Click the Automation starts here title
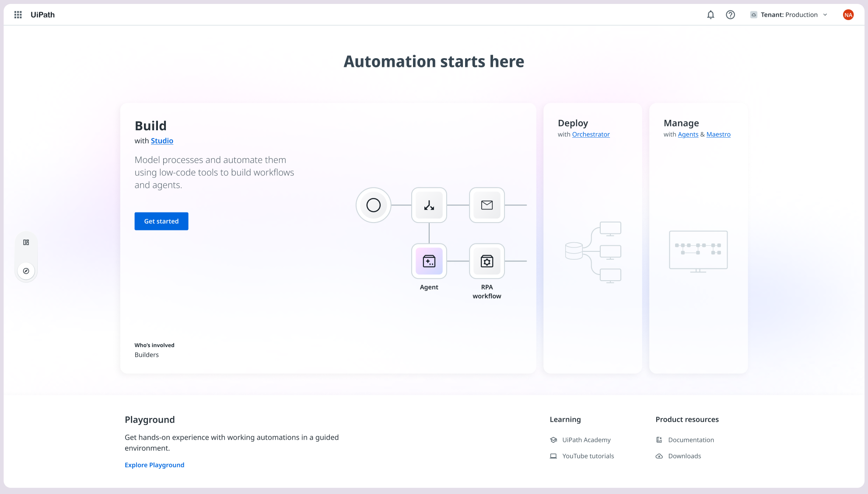This screenshot has width=868, height=494. (x=434, y=62)
